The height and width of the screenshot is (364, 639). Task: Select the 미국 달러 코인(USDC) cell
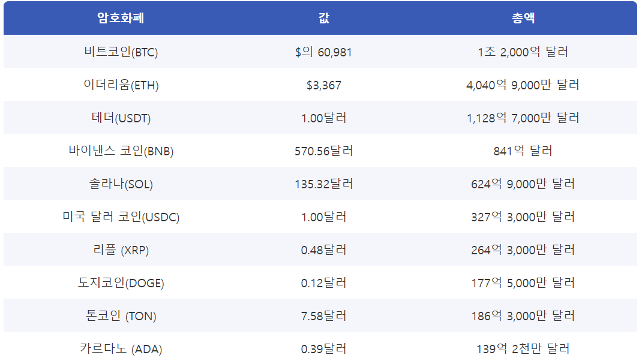point(121,216)
